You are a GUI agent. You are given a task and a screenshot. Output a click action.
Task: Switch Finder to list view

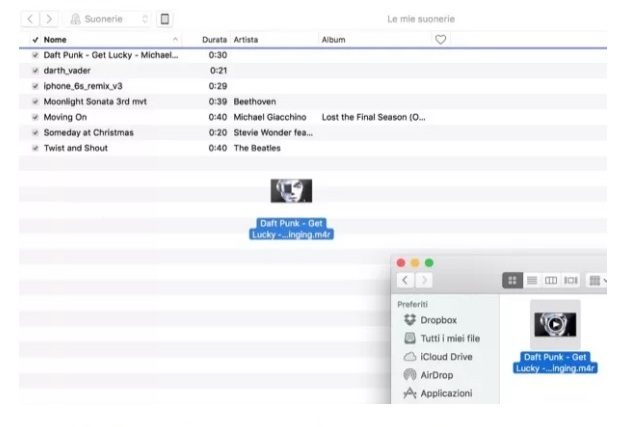532,280
